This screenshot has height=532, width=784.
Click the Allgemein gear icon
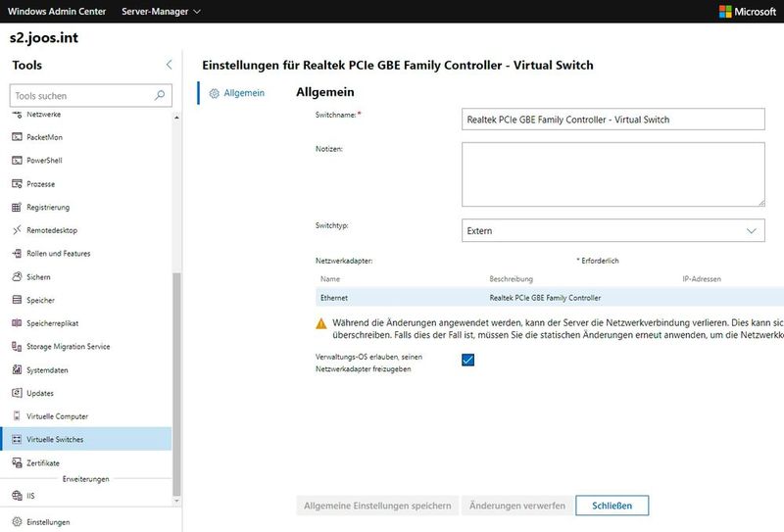(214, 93)
